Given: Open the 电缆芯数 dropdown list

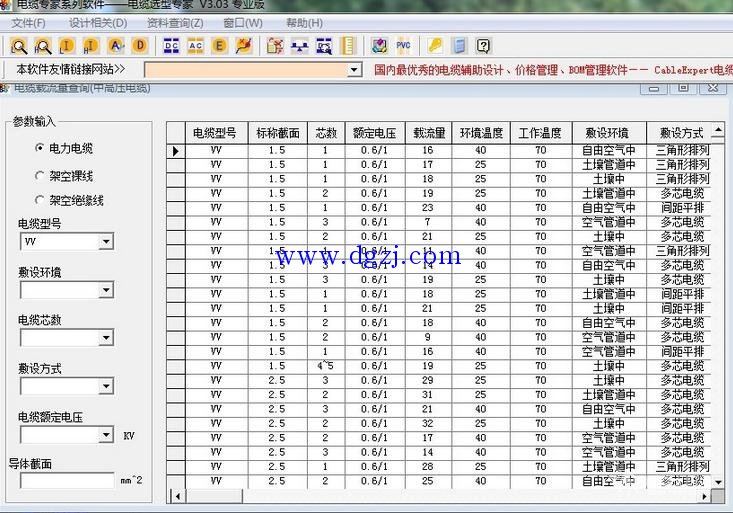Looking at the screenshot, I should (106, 339).
